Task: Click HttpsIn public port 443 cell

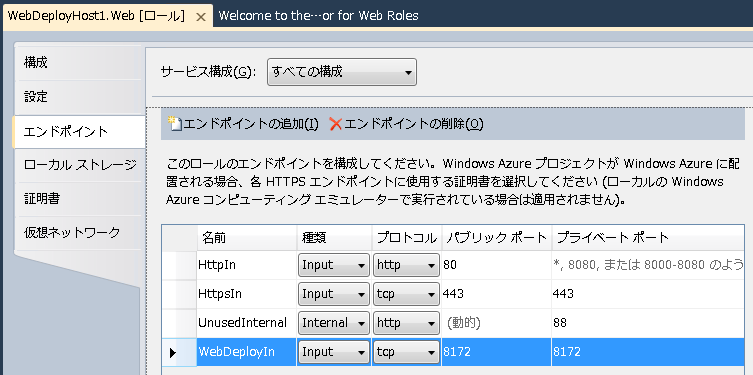Action: 497,294
